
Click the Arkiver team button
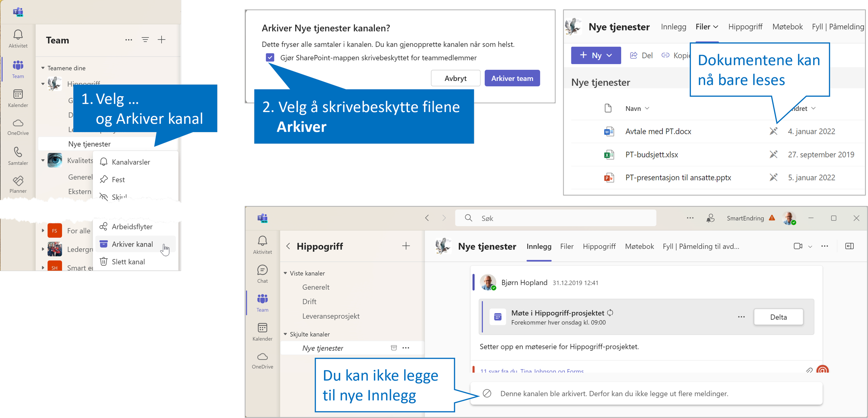512,78
